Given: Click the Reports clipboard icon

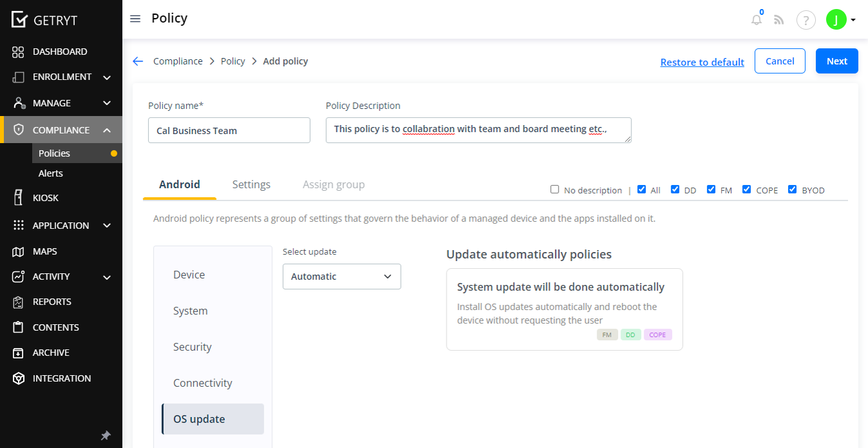Looking at the screenshot, I should point(19,302).
